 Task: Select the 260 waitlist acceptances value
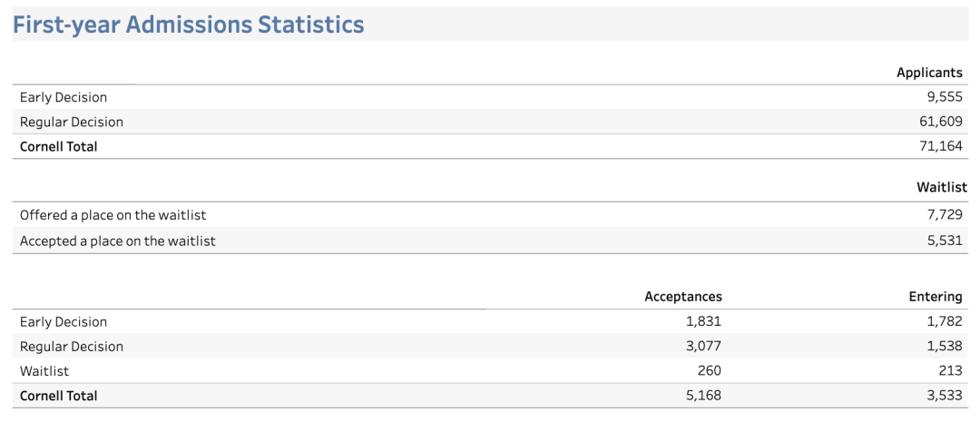(710, 370)
